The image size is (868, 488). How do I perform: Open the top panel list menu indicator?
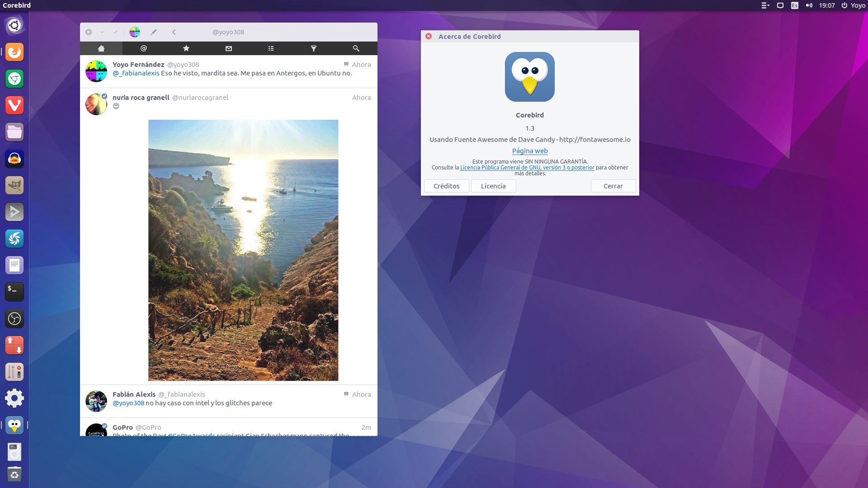(765, 5)
